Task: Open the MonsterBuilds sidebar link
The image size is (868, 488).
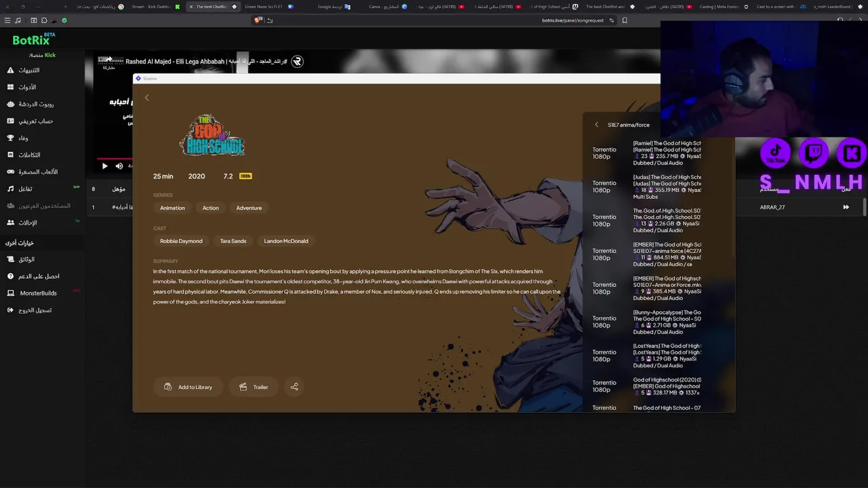Action: pos(33,293)
